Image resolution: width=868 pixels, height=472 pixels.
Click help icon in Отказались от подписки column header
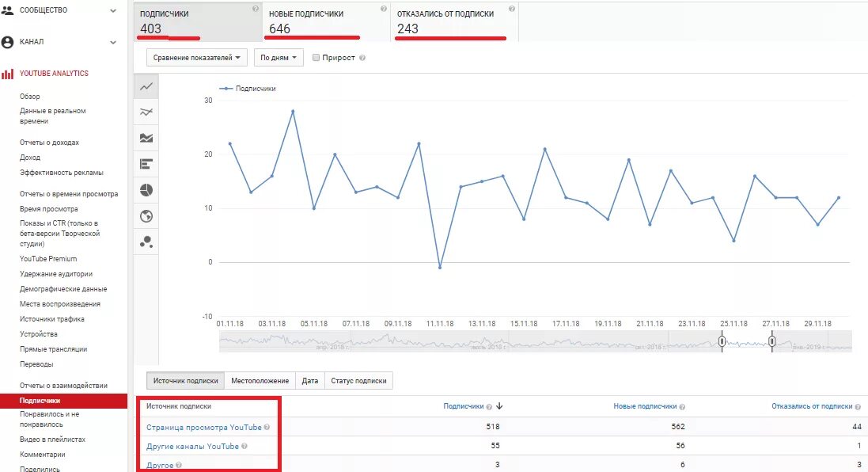point(858,406)
